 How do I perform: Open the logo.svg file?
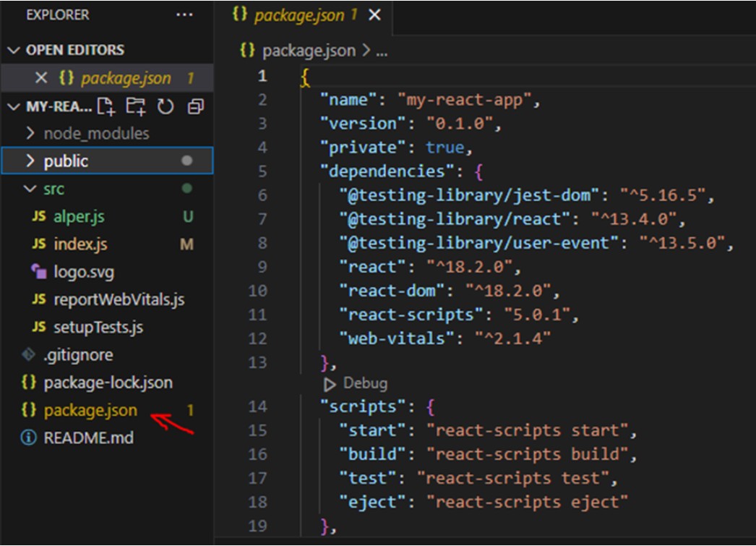(x=83, y=273)
